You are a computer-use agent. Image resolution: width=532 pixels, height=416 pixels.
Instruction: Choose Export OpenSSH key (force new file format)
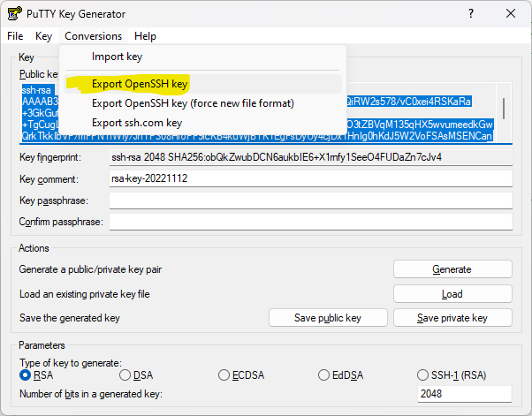[x=203, y=103]
